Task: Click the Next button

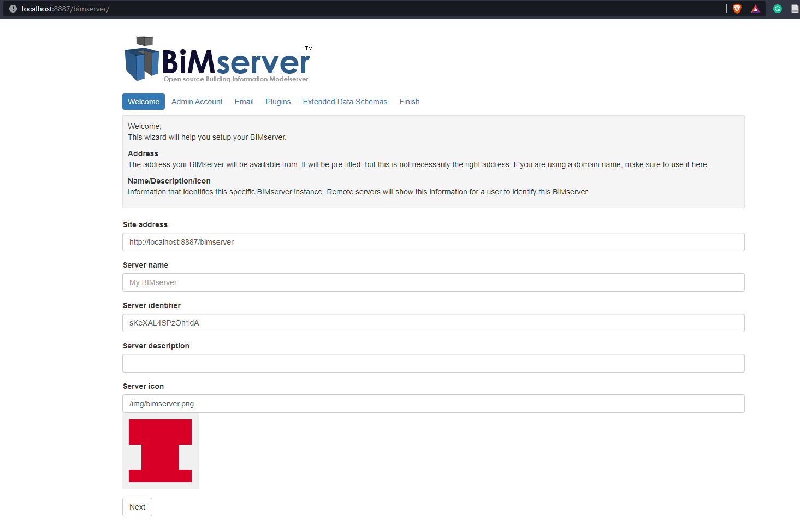Action: click(137, 507)
